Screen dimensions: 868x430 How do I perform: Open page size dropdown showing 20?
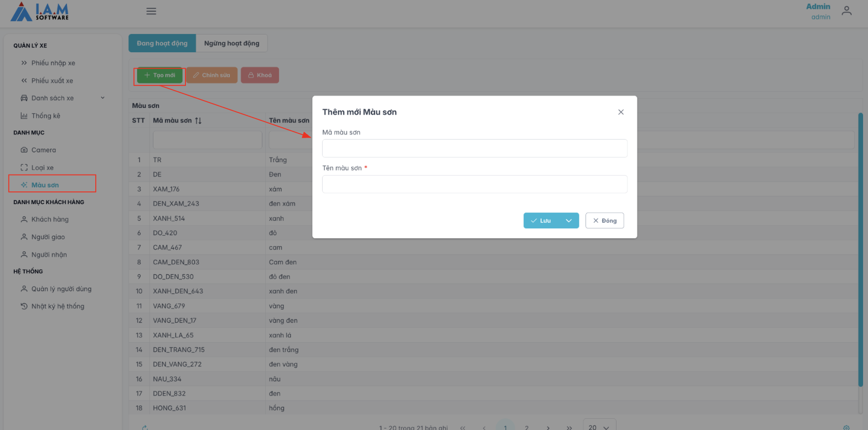(x=599, y=427)
